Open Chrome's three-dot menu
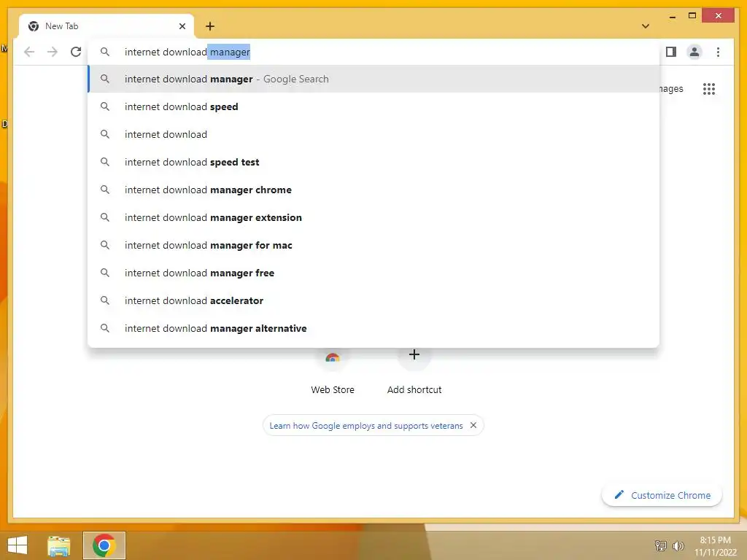This screenshot has width=747, height=560. [x=718, y=52]
